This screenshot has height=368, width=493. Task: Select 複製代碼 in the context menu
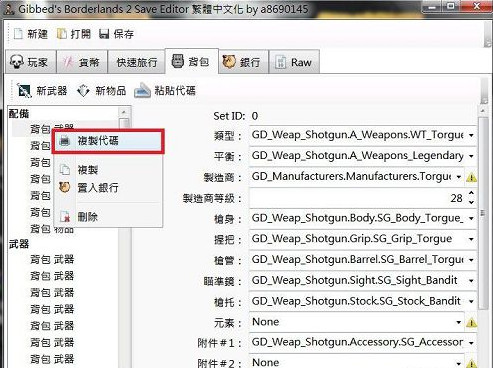click(x=108, y=141)
